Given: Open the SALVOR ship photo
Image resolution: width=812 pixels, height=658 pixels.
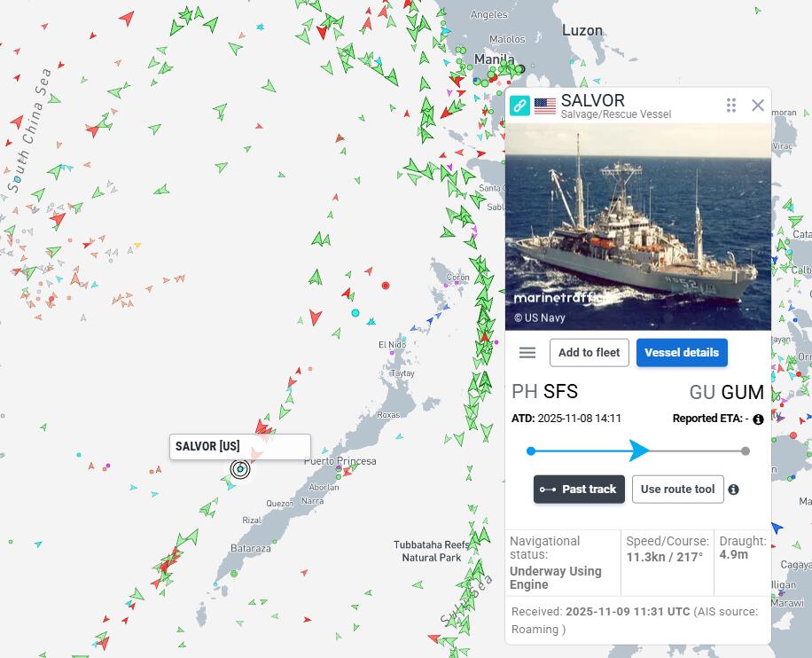Looking at the screenshot, I should tap(638, 226).
